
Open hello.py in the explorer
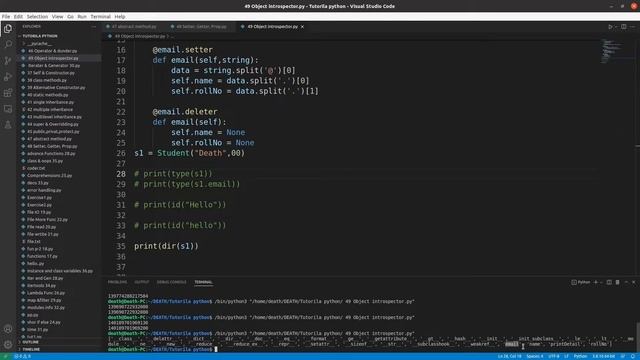pos(36,263)
